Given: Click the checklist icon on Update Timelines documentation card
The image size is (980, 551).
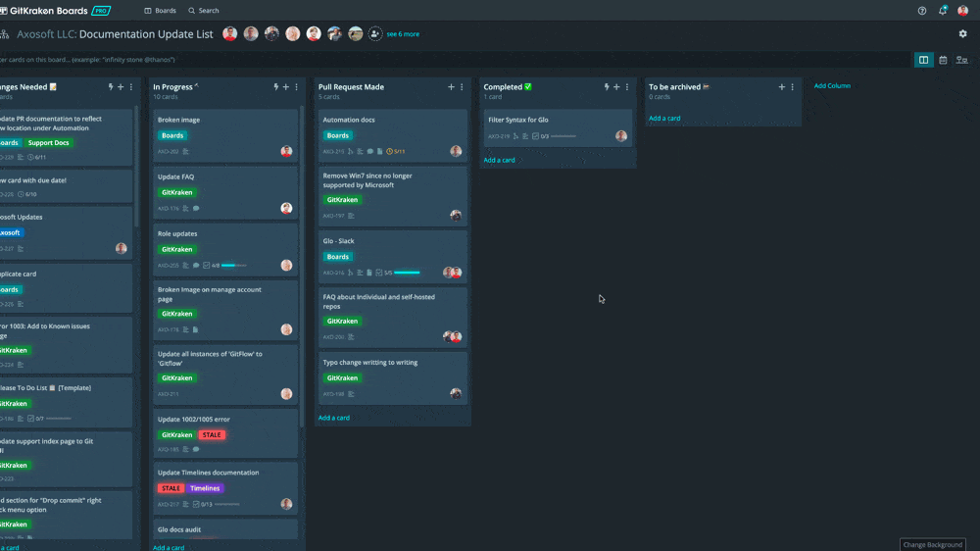Looking at the screenshot, I should coord(196,504).
